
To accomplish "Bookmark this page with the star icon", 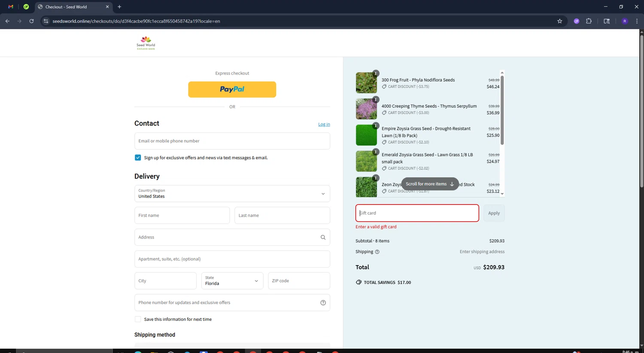I will tap(559, 21).
